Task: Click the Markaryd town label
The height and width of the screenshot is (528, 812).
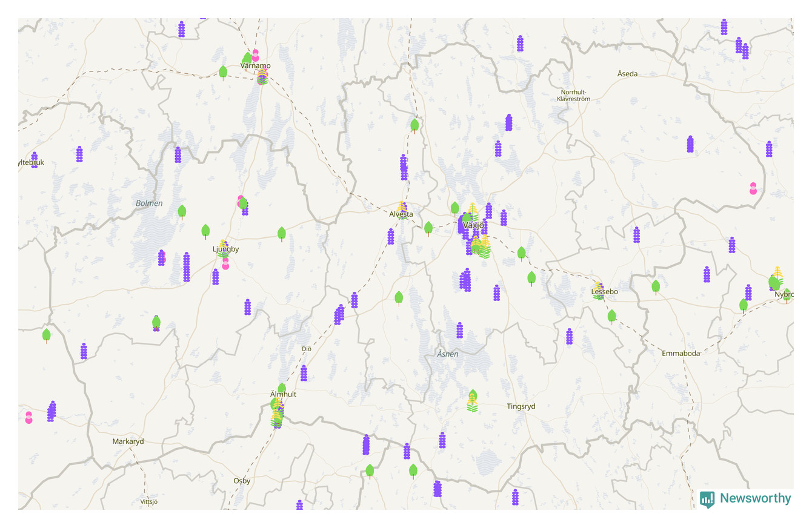Action: 128,441
